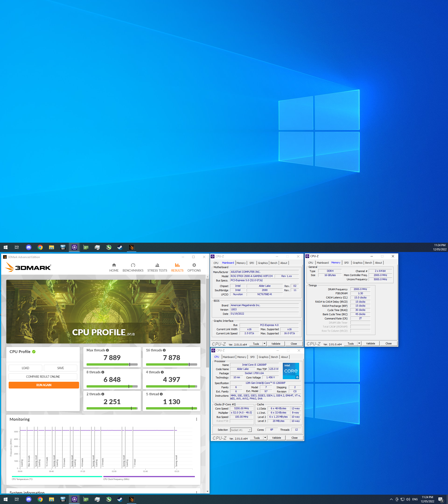Click the info icon beside 8 threads
The image size is (448, 504).
(x=103, y=372)
